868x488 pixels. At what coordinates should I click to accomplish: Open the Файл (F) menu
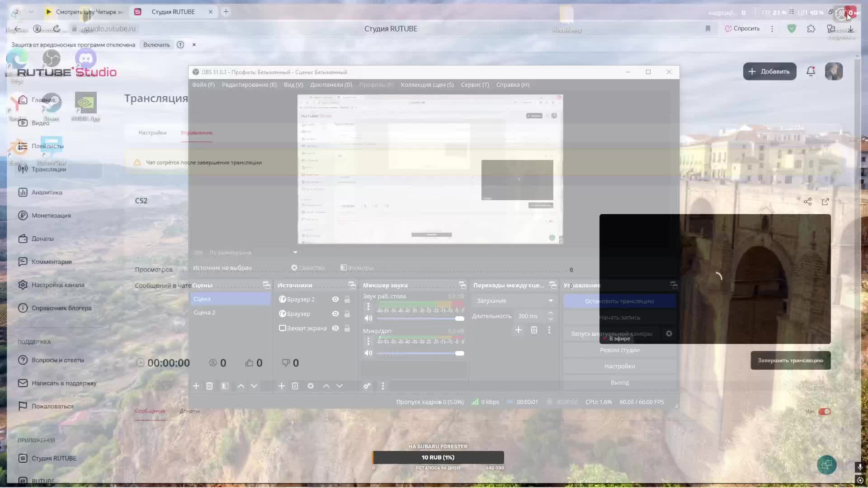(x=203, y=84)
